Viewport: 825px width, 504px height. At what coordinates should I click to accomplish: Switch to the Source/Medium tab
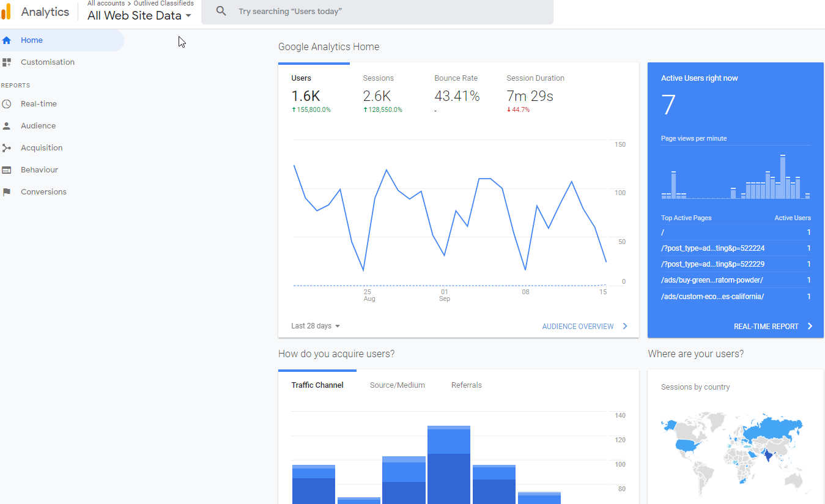(x=398, y=385)
